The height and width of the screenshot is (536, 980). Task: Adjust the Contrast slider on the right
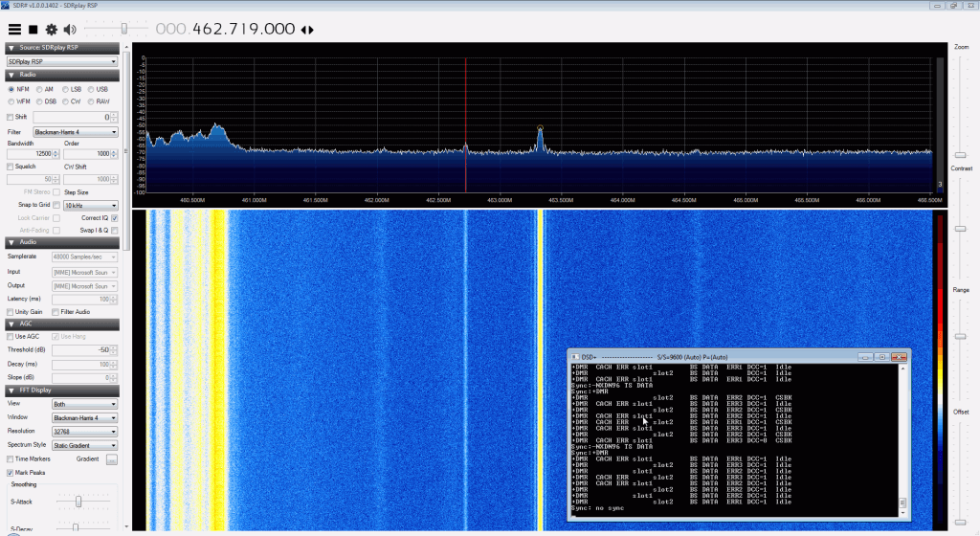pos(961,229)
